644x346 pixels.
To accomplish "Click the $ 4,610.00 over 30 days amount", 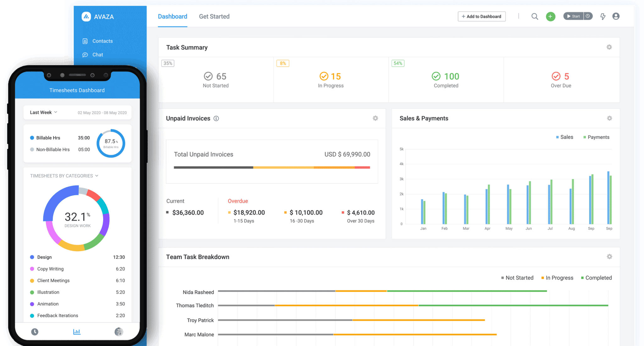I will (x=361, y=213).
